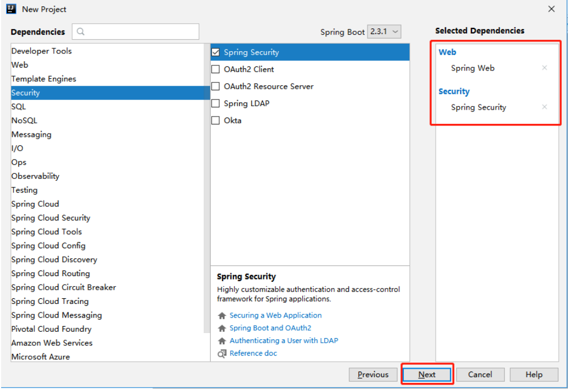This screenshot has height=392, width=568.
Task: Select Spring Cloud Tracing category
Action: click(107, 301)
